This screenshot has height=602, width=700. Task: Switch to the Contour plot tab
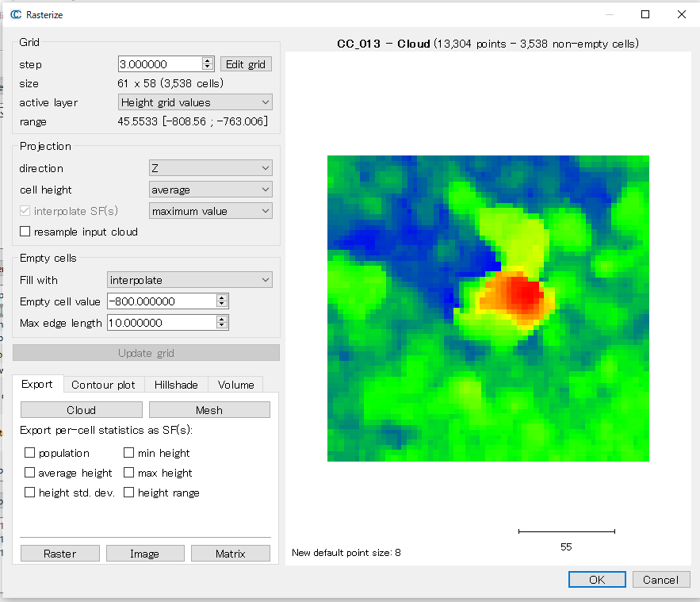point(103,385)
